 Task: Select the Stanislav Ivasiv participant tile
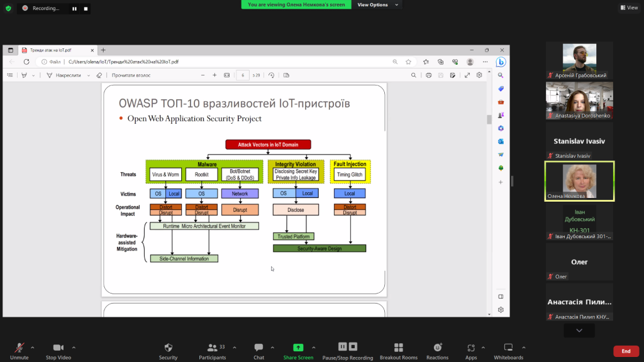click(x=579, y=141)
